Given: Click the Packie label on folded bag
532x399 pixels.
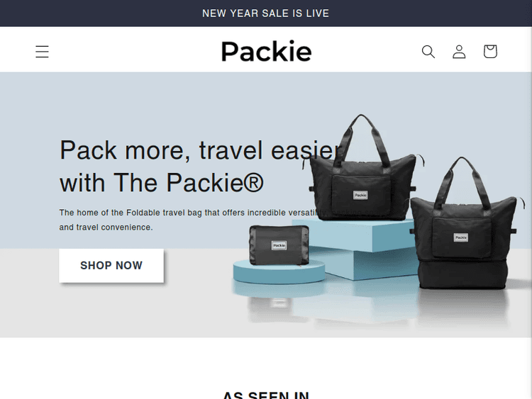Looking at the screenshot, I should pos(279,245).
